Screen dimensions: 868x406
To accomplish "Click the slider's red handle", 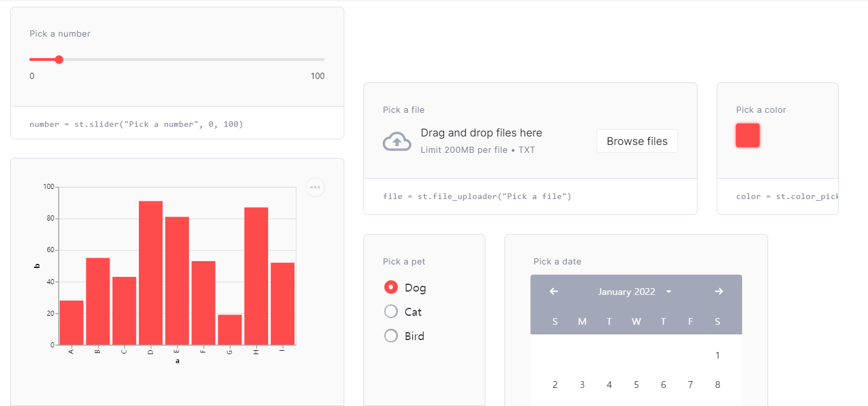I will 59,60.
